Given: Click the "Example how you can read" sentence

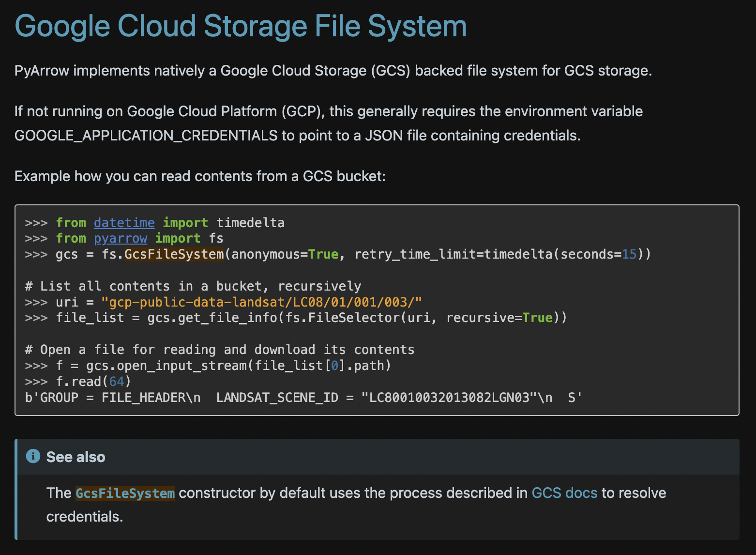Looking at the screenshot, I should (x=200, y=176).
